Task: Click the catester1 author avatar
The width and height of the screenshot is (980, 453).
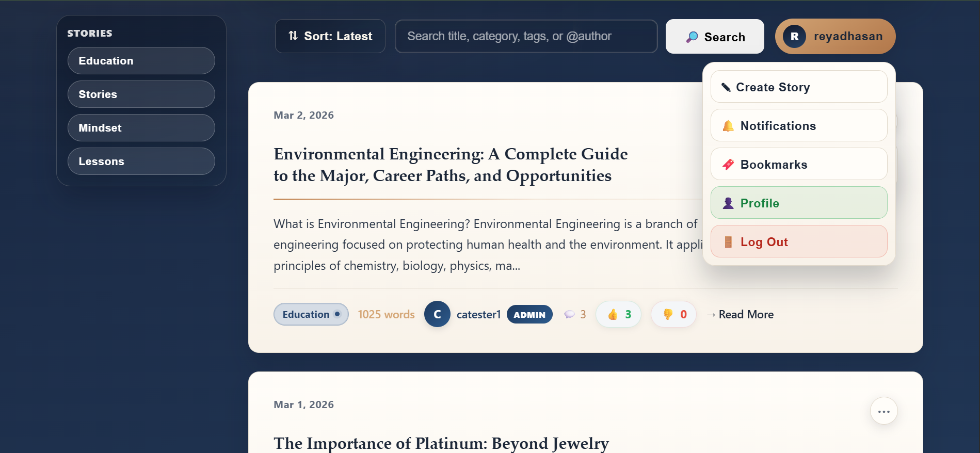Action: (x=437, y=314)
